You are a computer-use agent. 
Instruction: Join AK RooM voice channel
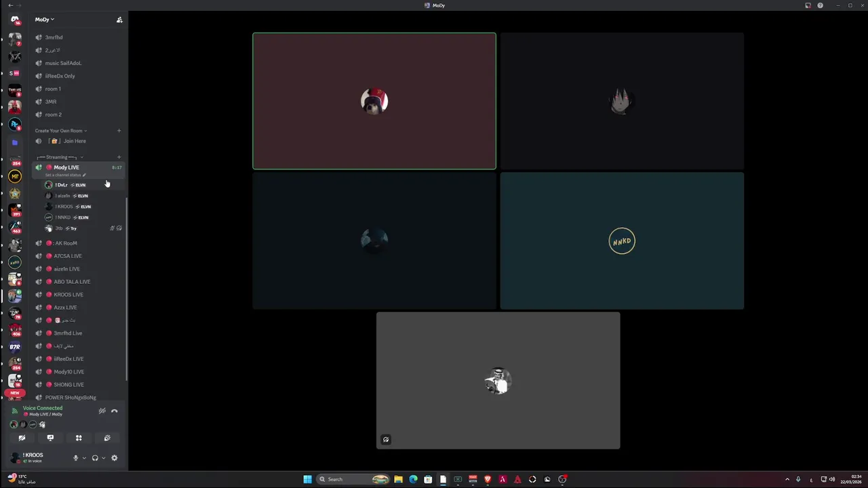[79, 243]
